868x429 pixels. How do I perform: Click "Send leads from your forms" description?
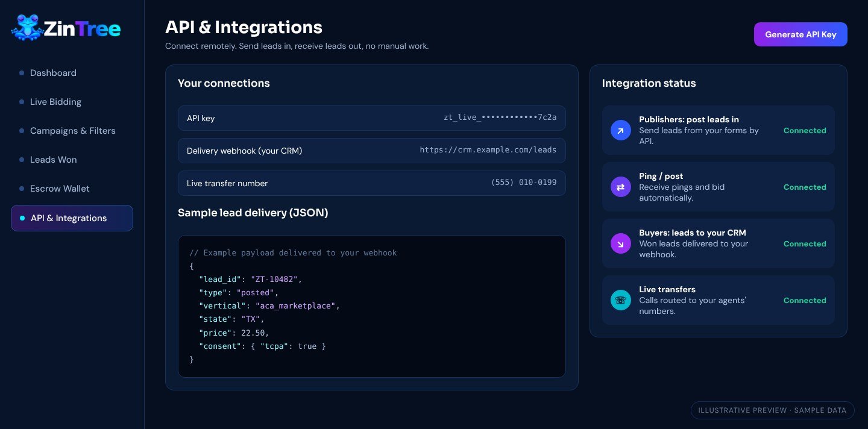tap(699, 136)
